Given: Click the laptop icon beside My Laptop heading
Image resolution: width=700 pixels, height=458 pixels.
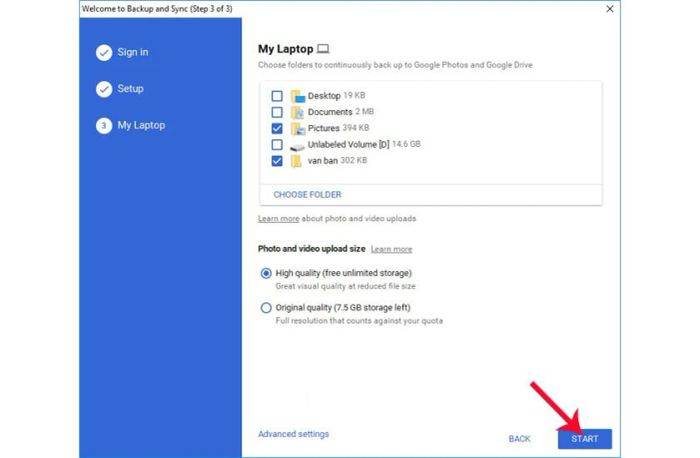Looking at the screenshot, I should (x=323, y=49).
